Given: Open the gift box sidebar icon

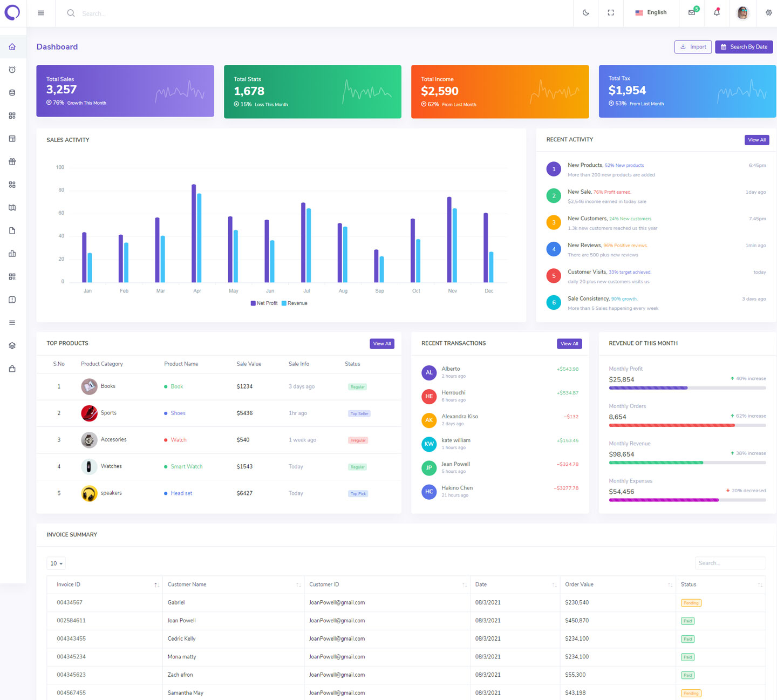Looking at the screenshot, I should coord(12,162).
